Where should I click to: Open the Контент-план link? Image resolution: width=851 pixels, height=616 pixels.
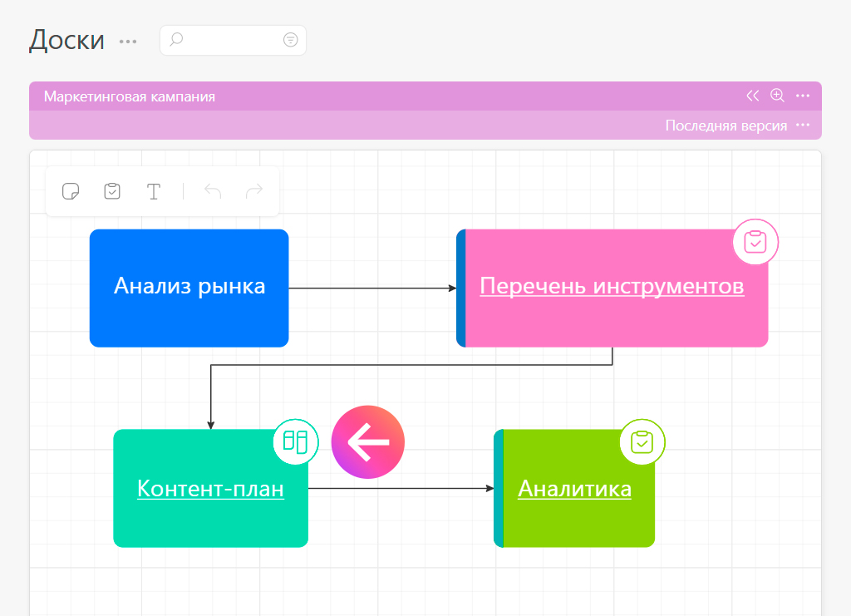coord(210,489)
